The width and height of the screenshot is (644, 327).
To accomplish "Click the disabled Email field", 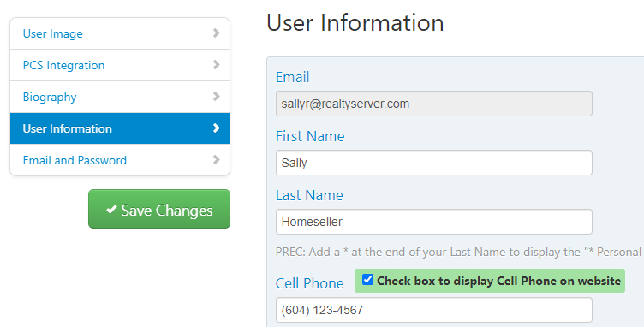I will [434, 104].
